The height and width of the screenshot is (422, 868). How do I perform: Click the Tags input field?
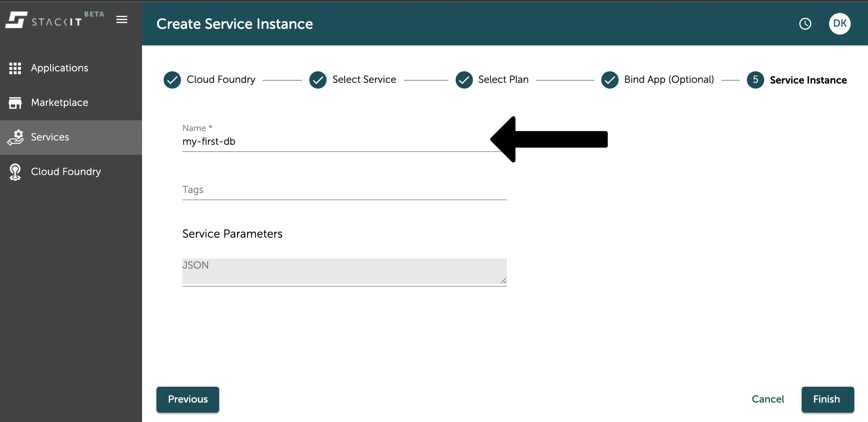[344, 190]
